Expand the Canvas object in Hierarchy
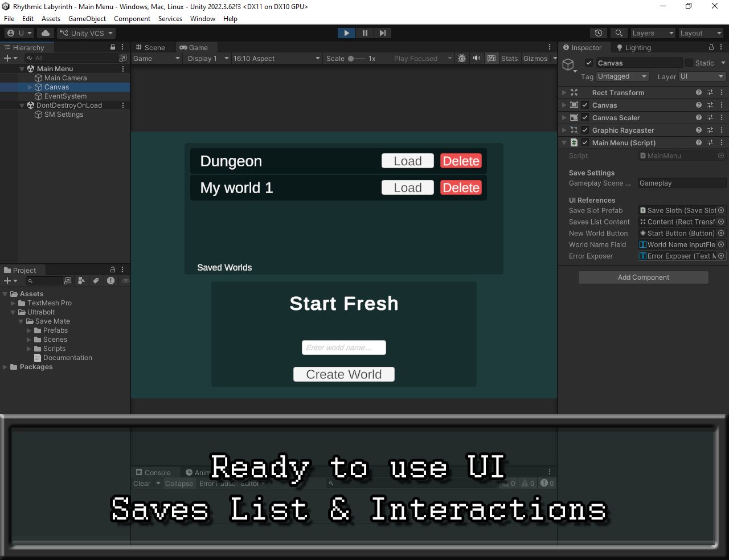 tap(30, 87)
